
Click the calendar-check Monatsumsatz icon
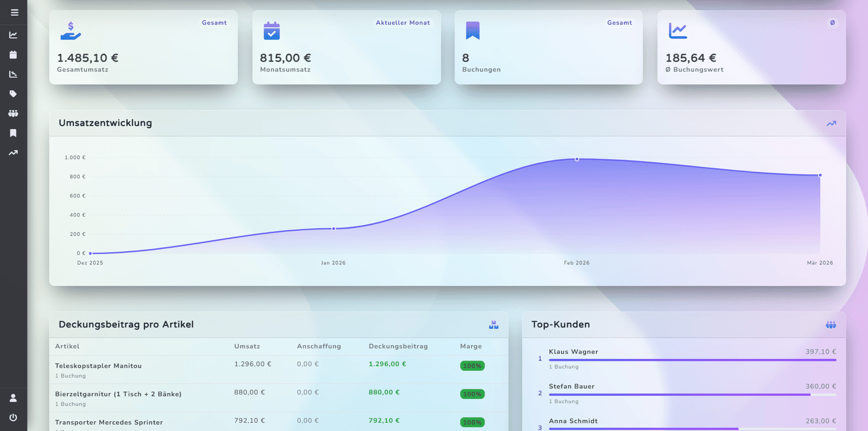click(x=271, y=31)
